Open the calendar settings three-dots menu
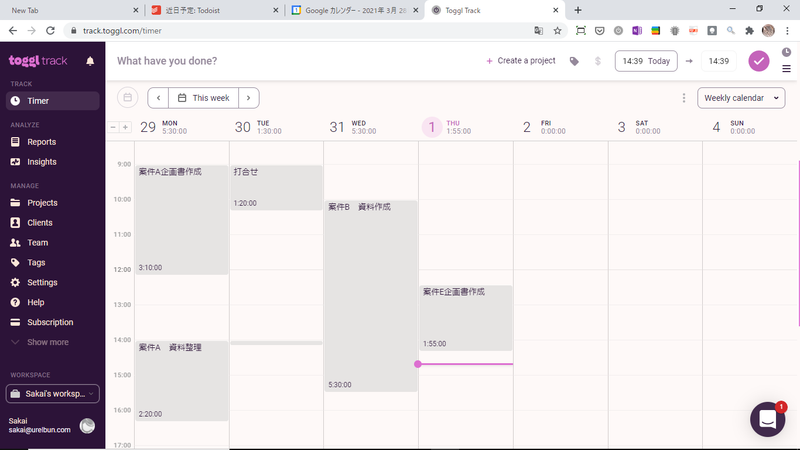This screenshot has width=800, height=450. tap(684, 98)
